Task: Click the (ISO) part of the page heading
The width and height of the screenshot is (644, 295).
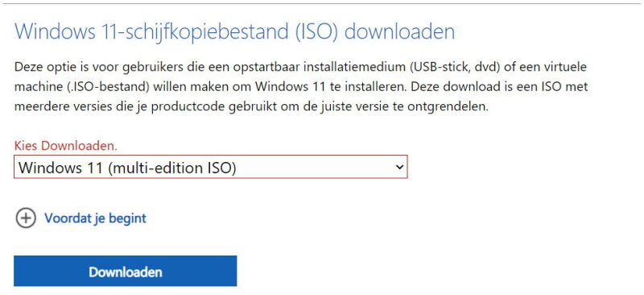Action: (x=316, y=32)
